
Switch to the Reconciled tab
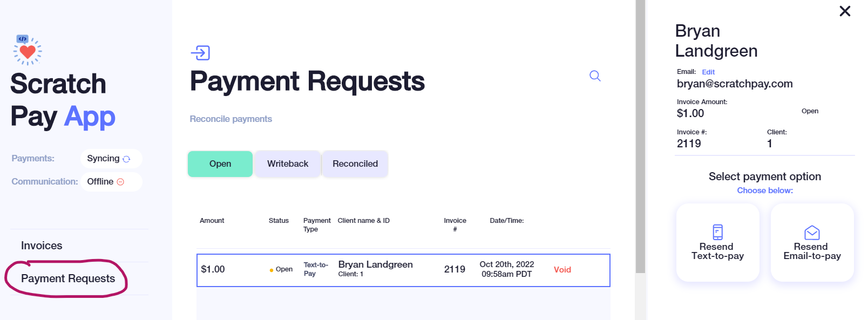(x=355, y=164)
